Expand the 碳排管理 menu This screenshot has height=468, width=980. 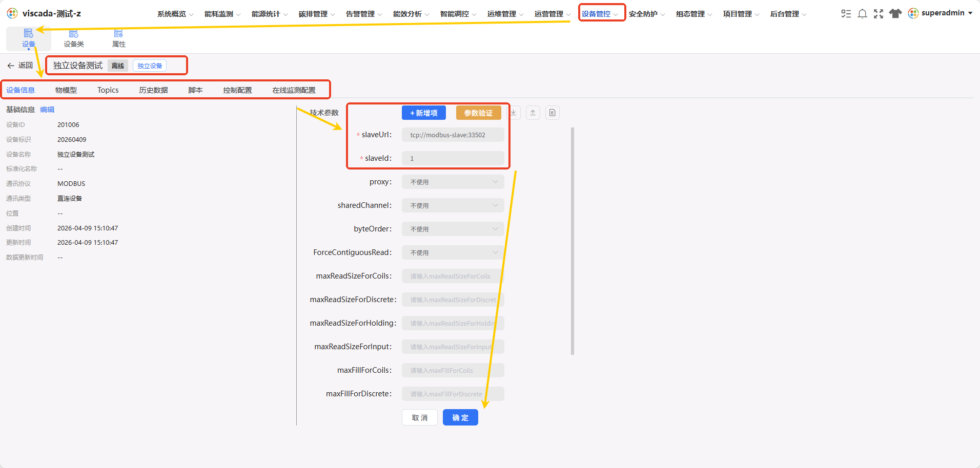317,14
